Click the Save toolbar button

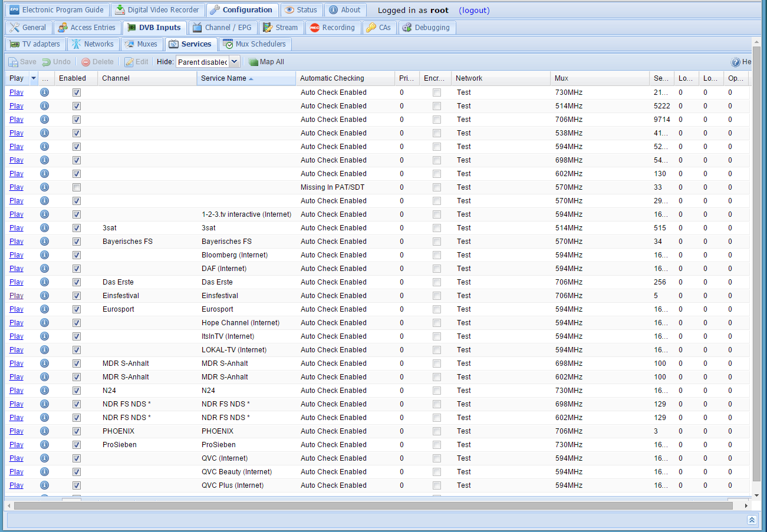[22, 62]
